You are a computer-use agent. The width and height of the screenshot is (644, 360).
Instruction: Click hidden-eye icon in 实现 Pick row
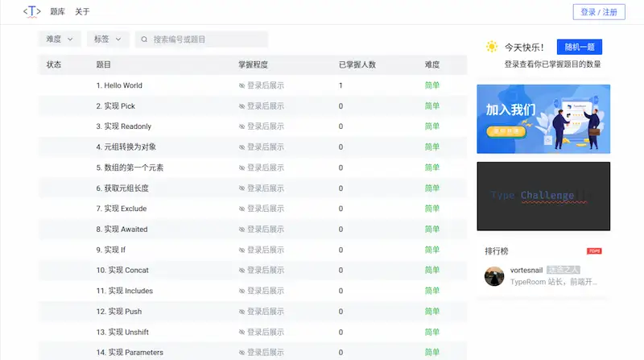(x=242, y=106)
